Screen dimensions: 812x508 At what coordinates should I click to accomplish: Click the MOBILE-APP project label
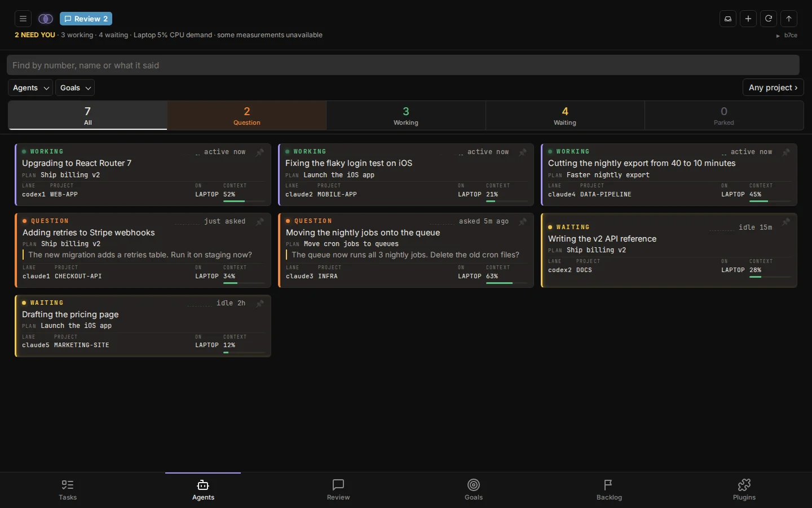[337, 194]
